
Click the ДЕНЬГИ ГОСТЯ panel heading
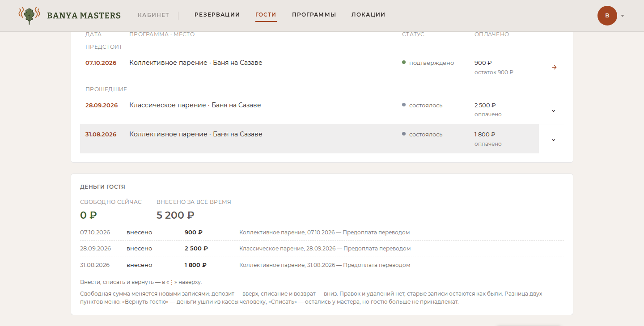(x=102, y=187)
